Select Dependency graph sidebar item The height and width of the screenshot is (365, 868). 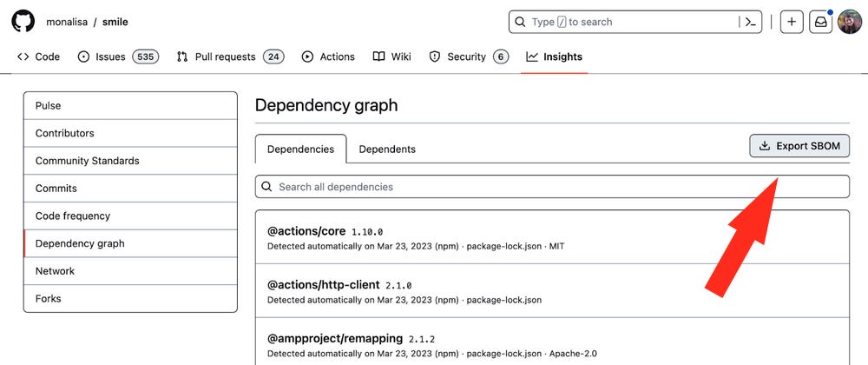coord(130,243)
